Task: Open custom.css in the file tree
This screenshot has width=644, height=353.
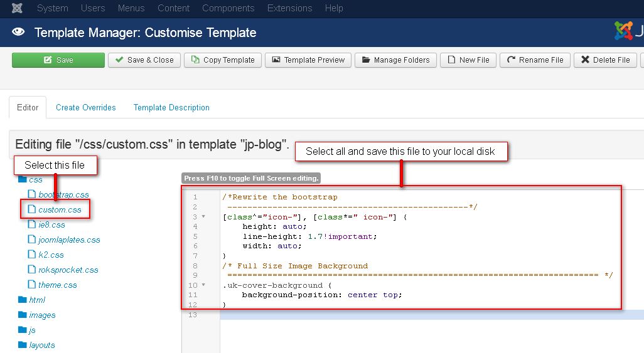Action: click(x=60, y=209)
